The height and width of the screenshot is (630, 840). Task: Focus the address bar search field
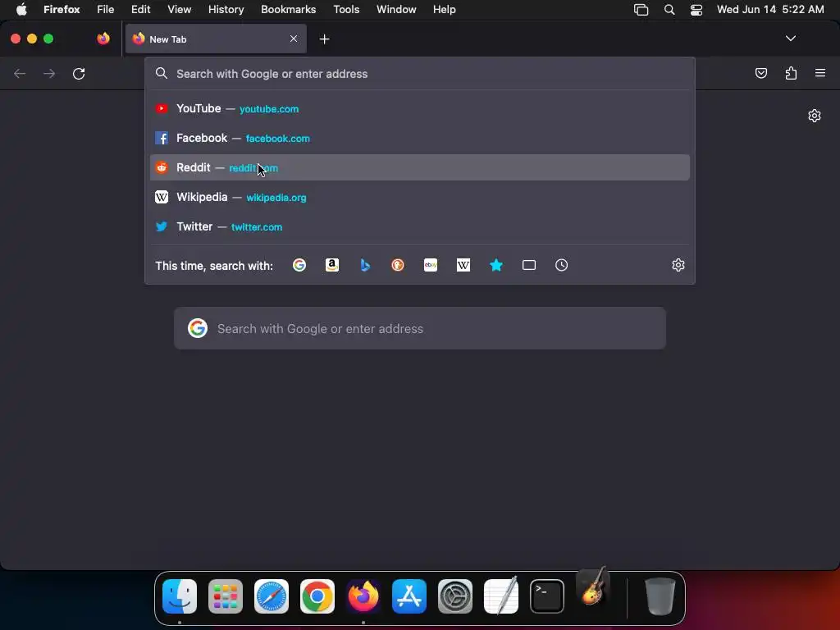coord(420,74)
